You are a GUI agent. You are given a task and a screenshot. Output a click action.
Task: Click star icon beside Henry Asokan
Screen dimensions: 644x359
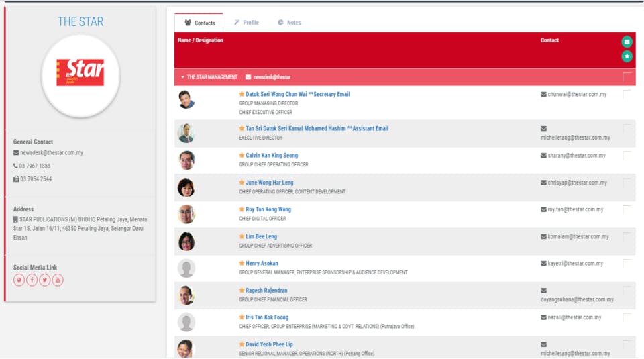point(241,263)
